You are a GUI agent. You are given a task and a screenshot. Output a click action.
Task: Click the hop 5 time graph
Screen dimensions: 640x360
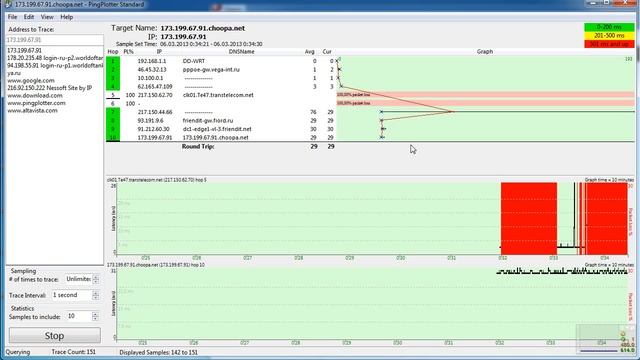pos(372,218)
